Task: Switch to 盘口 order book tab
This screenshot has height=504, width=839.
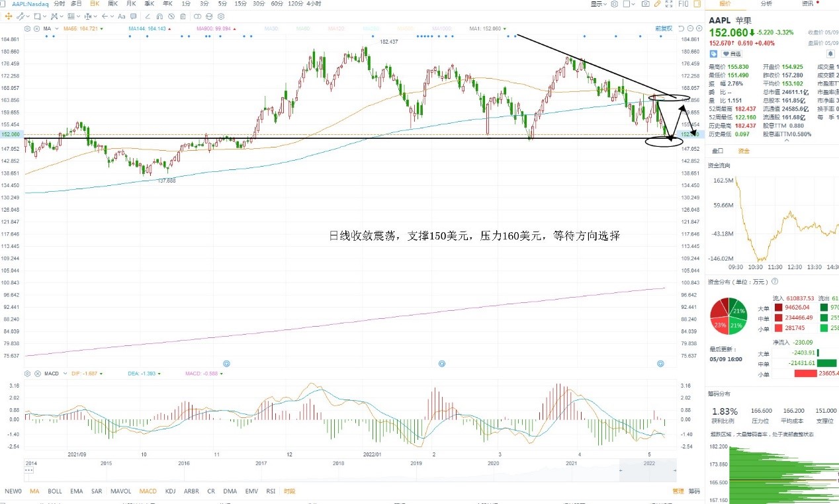Action: tap(718, 151)
